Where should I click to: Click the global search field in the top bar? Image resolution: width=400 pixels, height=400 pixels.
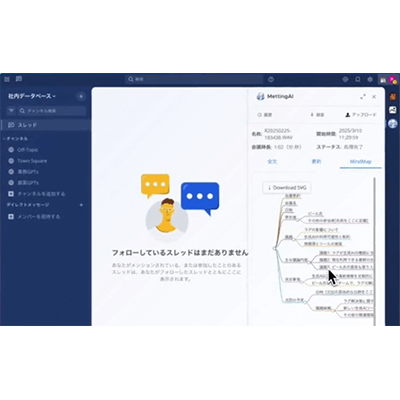[x=194, y=79]
